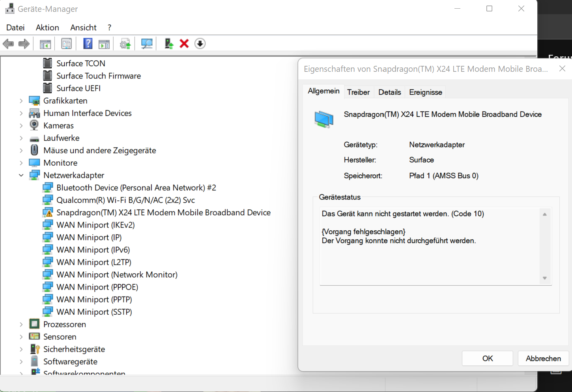Click the blue Help toolbar icon
The width and height of the screenshot is (572, 392).
click(88, 44)
